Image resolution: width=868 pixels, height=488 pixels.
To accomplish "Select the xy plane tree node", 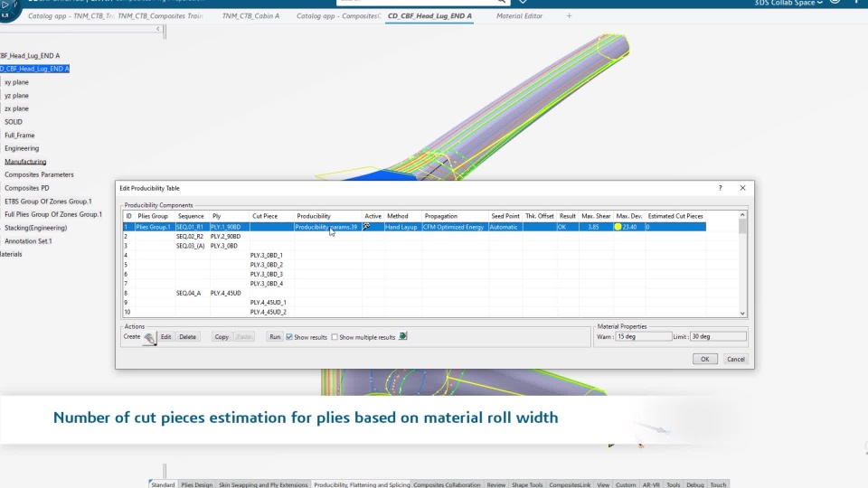I will 16,82.
